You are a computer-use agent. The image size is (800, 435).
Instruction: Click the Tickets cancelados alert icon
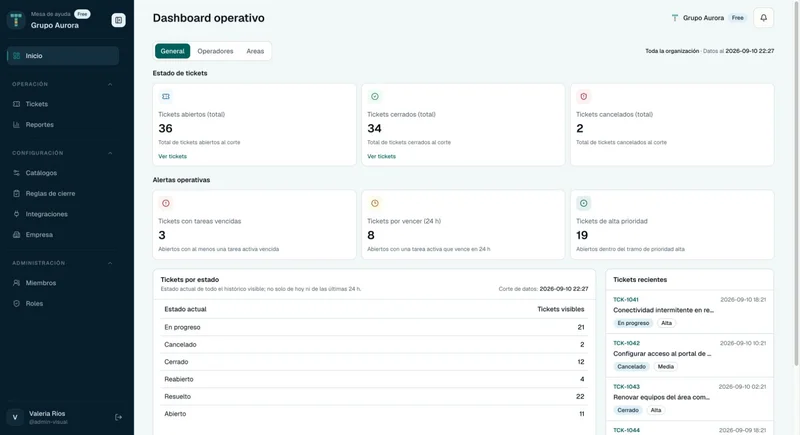pos(583,96)
